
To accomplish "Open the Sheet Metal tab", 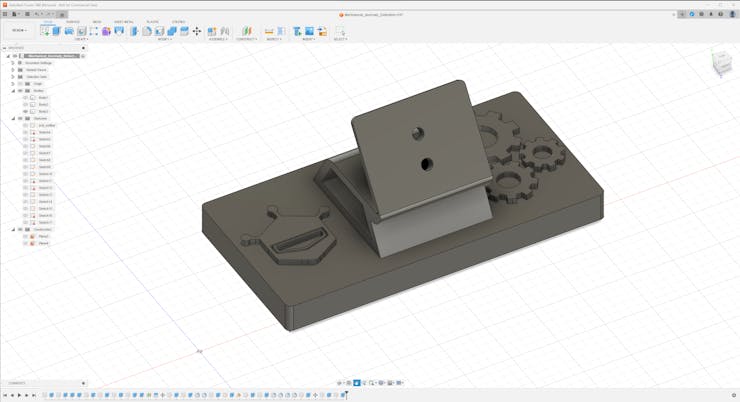I will pyautogui.click(x=124, y=21).
